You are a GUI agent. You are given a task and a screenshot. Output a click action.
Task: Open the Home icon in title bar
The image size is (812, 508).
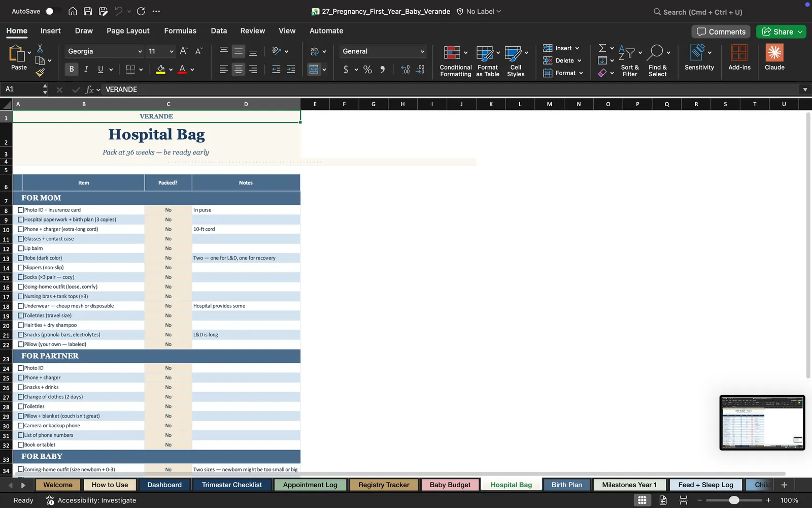(73, 11)
